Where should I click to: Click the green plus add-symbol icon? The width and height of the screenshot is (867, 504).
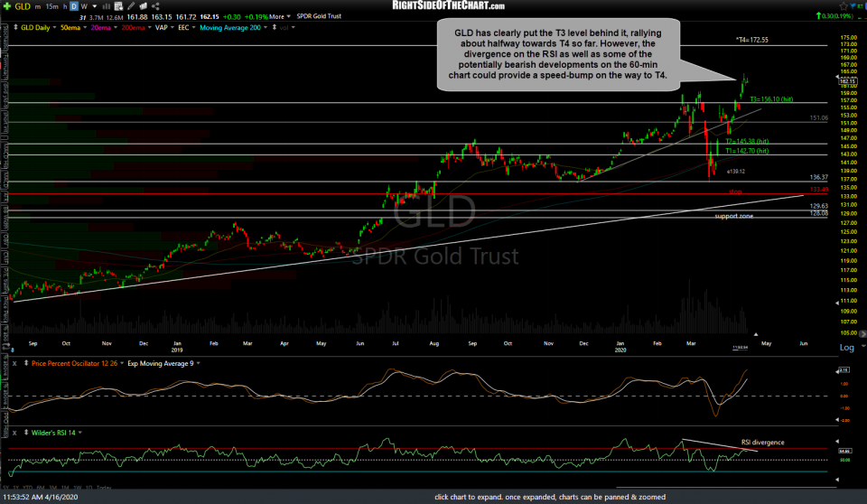coord(7,6)
